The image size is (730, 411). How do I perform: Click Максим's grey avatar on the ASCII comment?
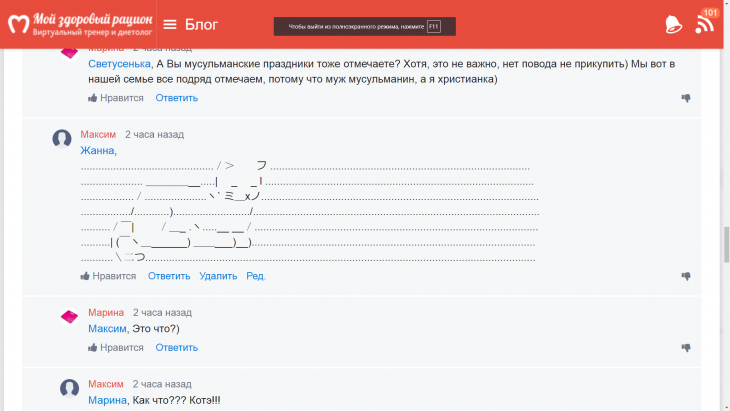(x=62, y=139)
